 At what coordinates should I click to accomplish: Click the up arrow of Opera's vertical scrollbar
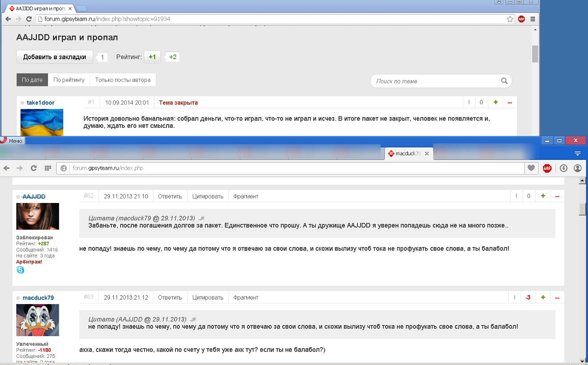(x=583, y=180)
